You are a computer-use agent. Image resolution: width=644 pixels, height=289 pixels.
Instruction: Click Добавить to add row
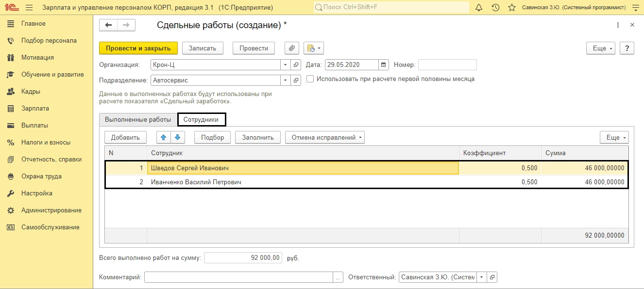(x=125, y=137)
